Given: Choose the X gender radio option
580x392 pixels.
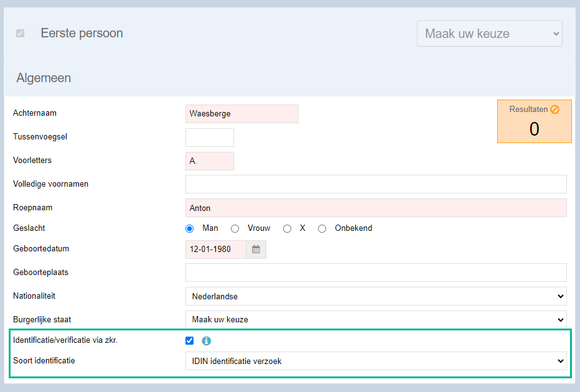Looking at the screenshot, I should (x=287, y=228).
